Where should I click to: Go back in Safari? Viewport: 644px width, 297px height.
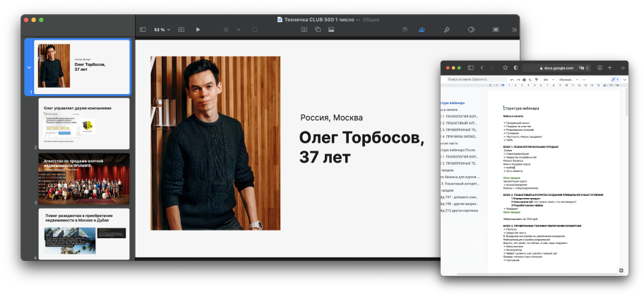(482, 68)
